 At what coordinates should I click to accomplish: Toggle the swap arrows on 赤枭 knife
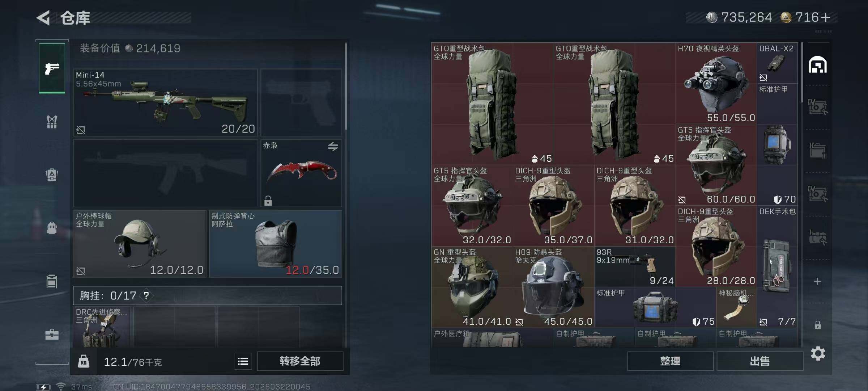(x=333, y=146)
